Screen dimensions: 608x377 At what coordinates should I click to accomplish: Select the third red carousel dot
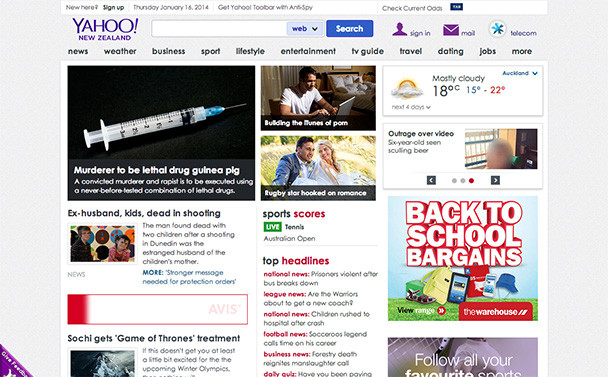point(472,181)
